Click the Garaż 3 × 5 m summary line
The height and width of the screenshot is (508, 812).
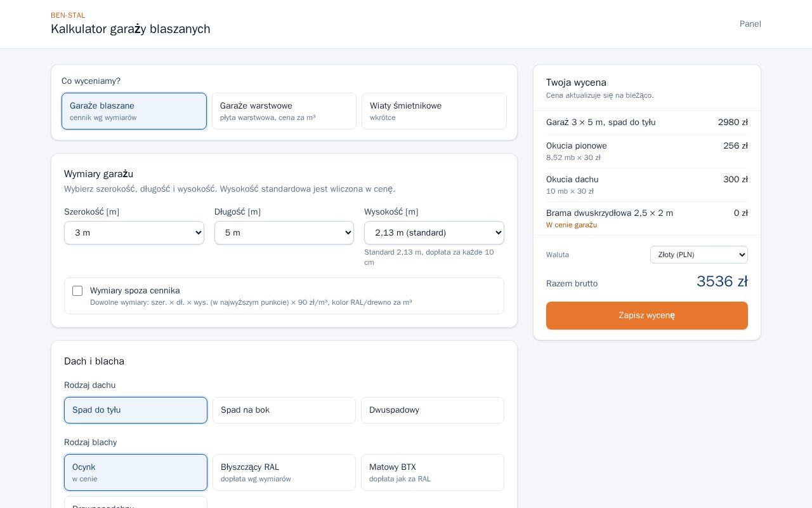(601, 123)
